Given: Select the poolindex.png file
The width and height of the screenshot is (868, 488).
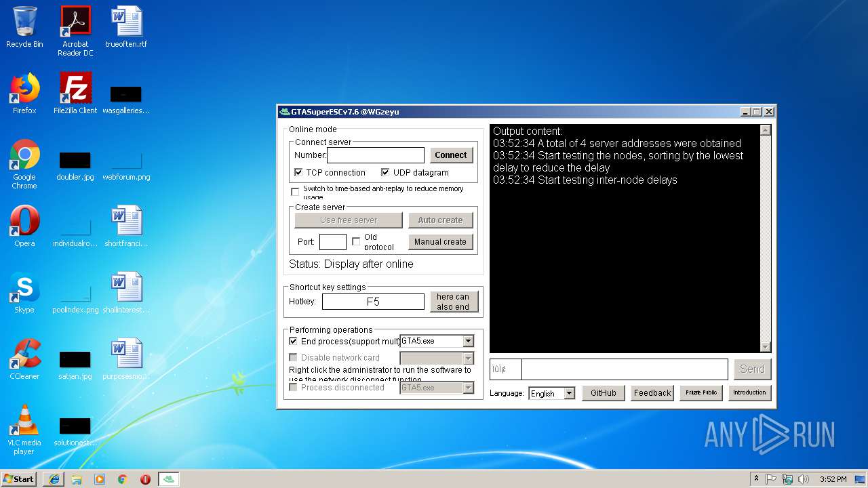Looking at the screenshot, I should tap(75, 298).
